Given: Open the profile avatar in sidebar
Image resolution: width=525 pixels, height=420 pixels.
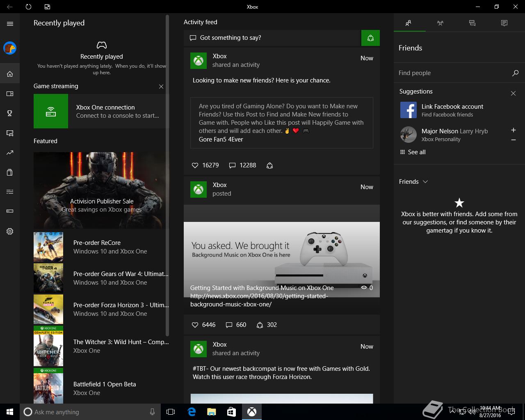Looking at the screenshot, I should click(x=10, y=48).
